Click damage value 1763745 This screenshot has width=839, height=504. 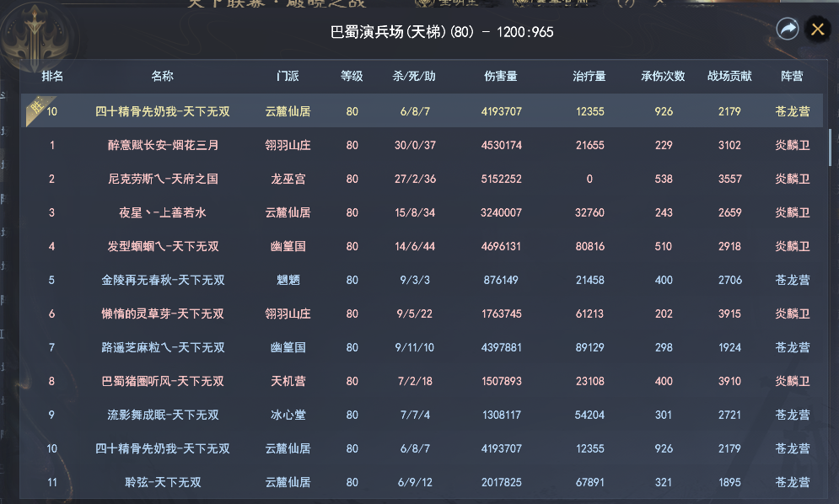pos(502,314)
